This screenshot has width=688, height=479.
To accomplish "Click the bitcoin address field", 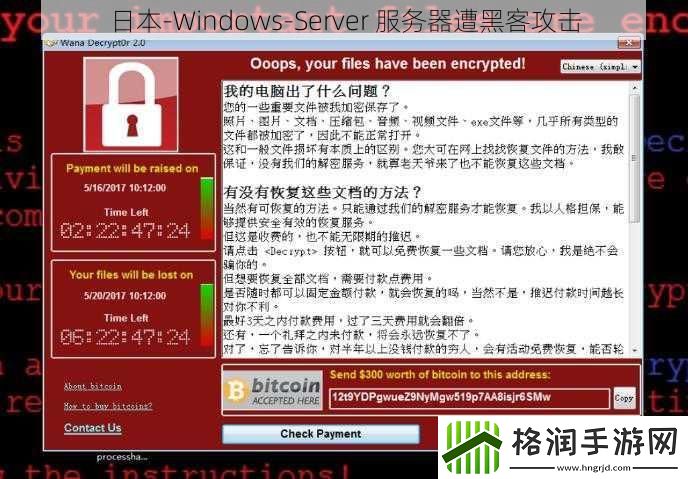I will click(469, 398).
